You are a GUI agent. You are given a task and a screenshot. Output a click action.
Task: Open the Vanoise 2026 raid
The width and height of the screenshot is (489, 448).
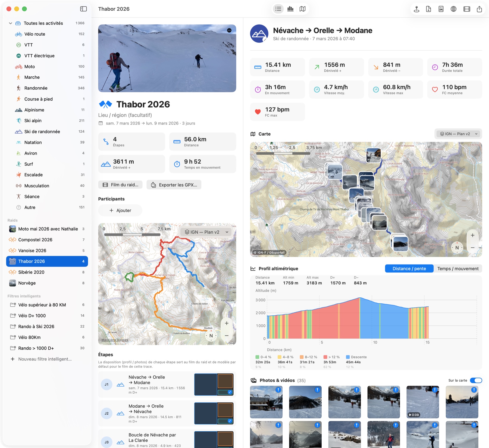[47, 251]
